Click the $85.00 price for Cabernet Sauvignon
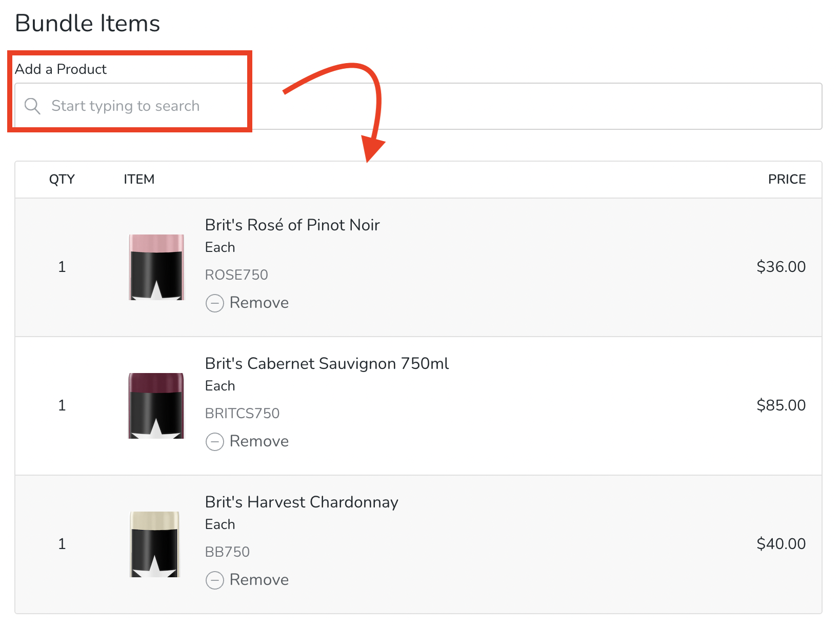Screen dimensions: 840x626 click(x=781, y=405)
